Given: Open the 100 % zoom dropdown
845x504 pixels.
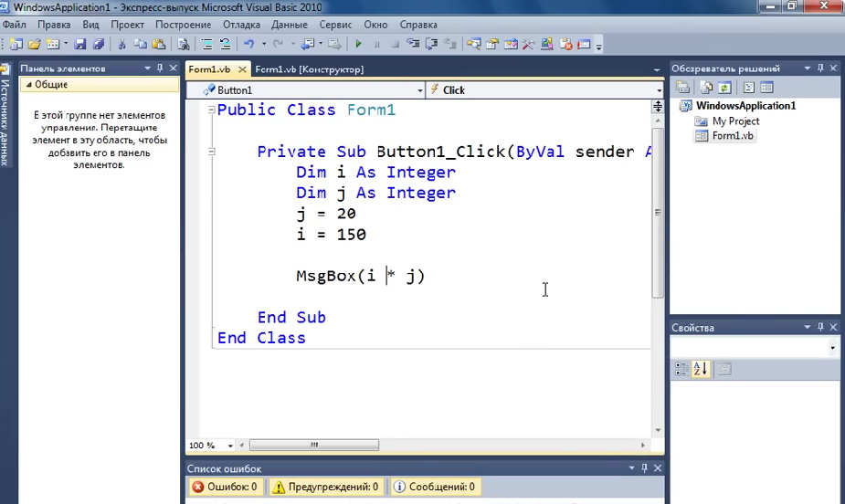Looking at the screenshot, I should (230, 446).
